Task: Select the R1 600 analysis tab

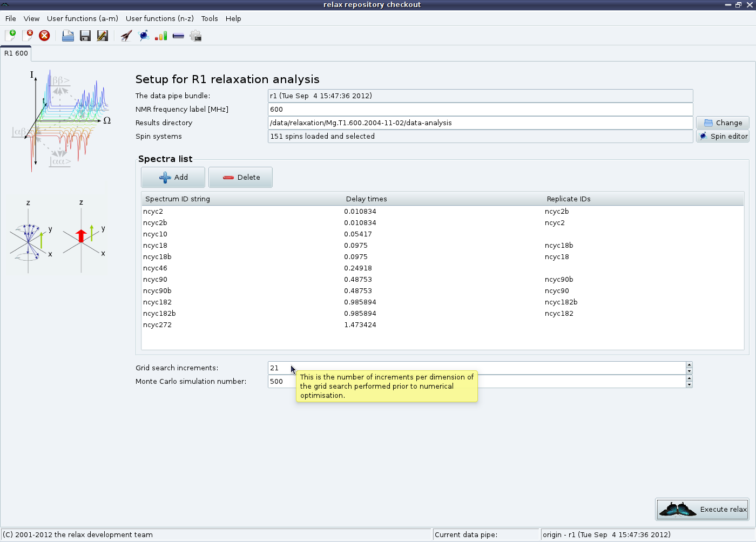Action: (x=16, y=53)
